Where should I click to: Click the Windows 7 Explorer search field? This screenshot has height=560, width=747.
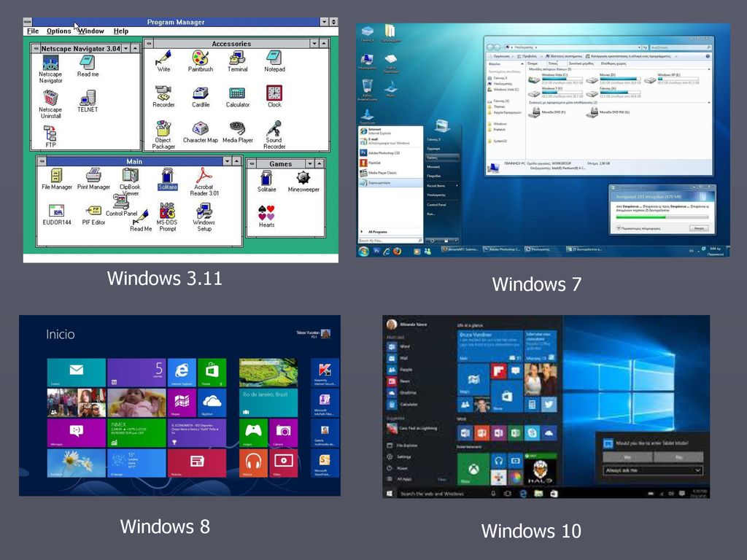coord(681,47)
